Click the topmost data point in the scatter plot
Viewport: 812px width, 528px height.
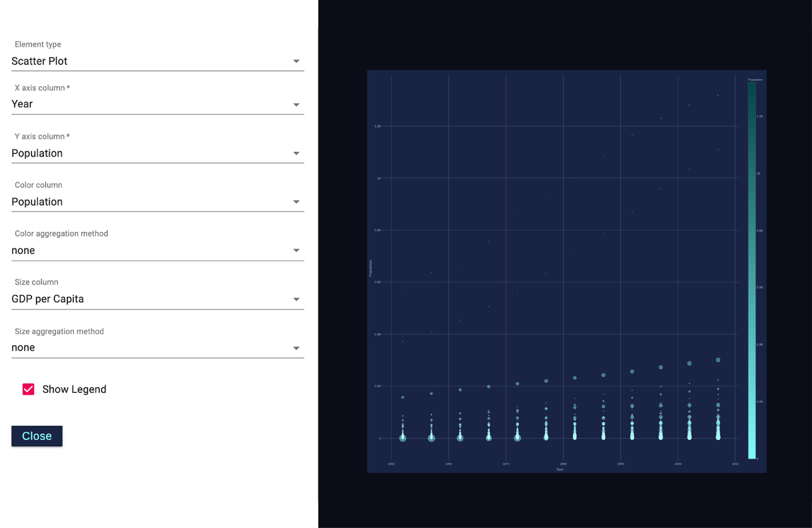[718, 95]
